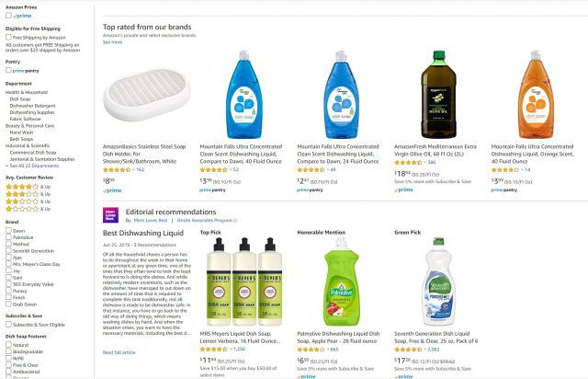Image resolution: width=588 pixels, height=379 pixels.
Task: Open the Hand Wash department category
Action: point(21,132)
